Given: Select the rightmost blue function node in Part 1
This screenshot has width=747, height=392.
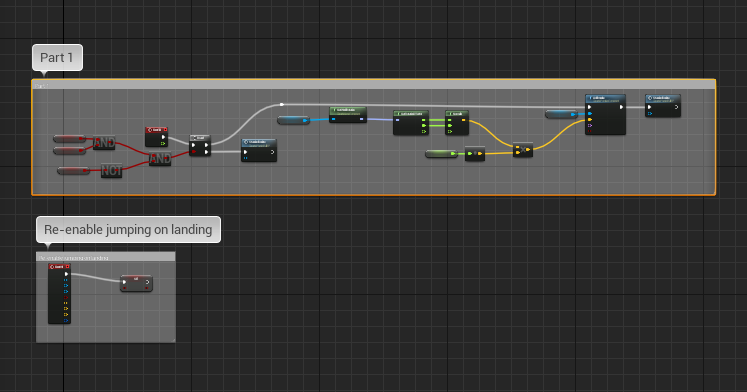Looking at the screenshot, I should 663,106.
